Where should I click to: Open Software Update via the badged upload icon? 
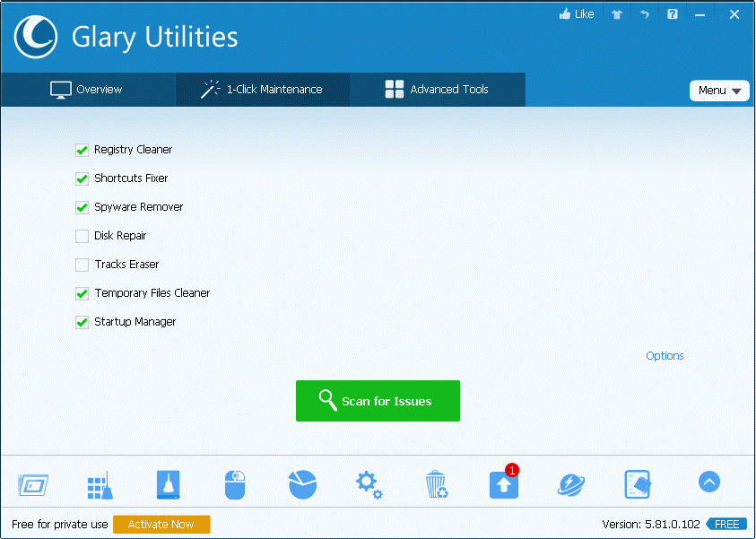point(503,484)
